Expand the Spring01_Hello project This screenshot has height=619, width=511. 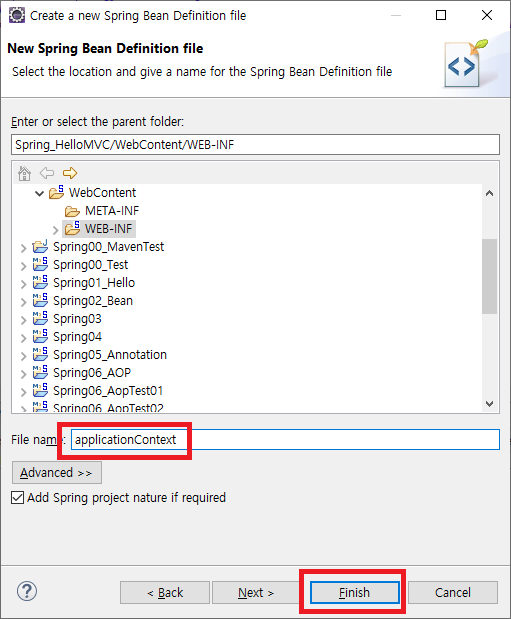click(23, 284)
